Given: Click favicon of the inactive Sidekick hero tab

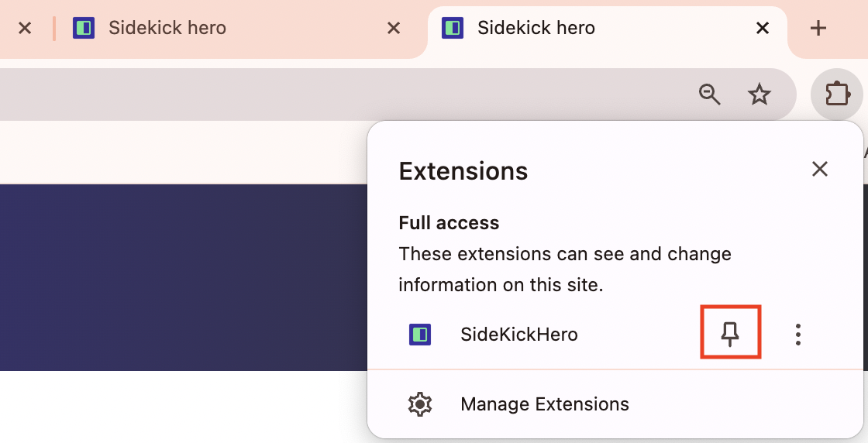Looking at the screenshot, I should 84,29.
